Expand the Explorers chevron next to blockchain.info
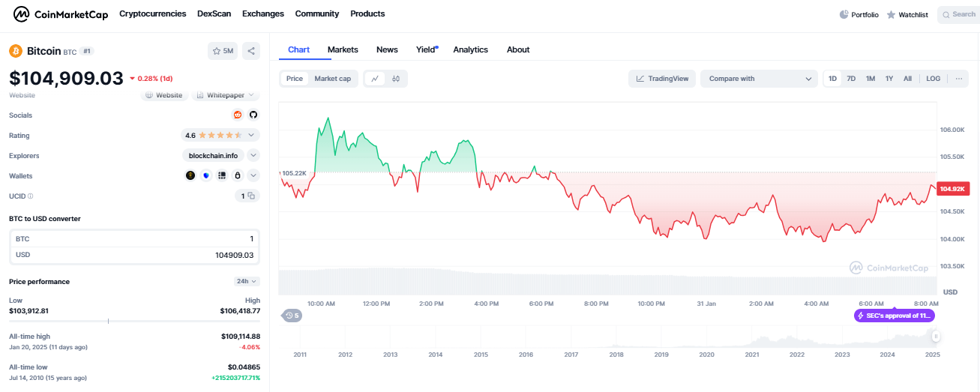980x392 pixels. (x=253, y=155)
